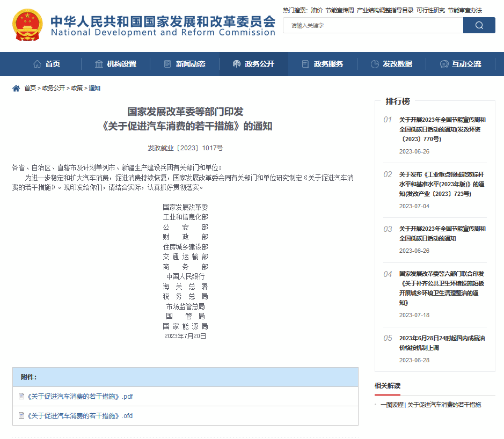The height and width of the screenshot is (439, 504).
Task: Go to 政务公开 in the breadcrumb
Action: [x=53, y=88]
